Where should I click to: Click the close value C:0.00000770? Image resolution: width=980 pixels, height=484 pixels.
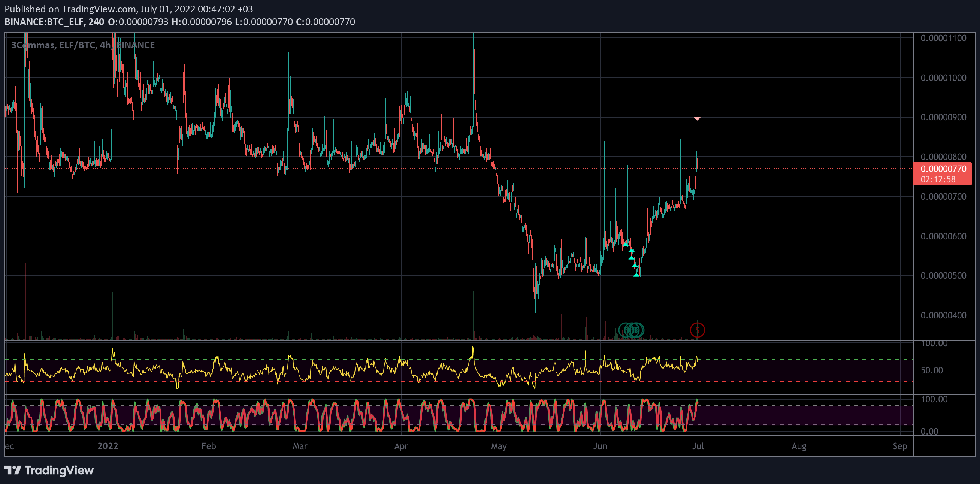(x=325, y=22)
